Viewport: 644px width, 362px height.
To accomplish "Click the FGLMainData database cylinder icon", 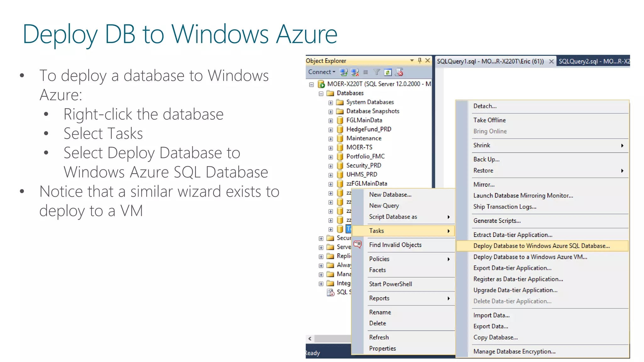I will tap(340, 120).
